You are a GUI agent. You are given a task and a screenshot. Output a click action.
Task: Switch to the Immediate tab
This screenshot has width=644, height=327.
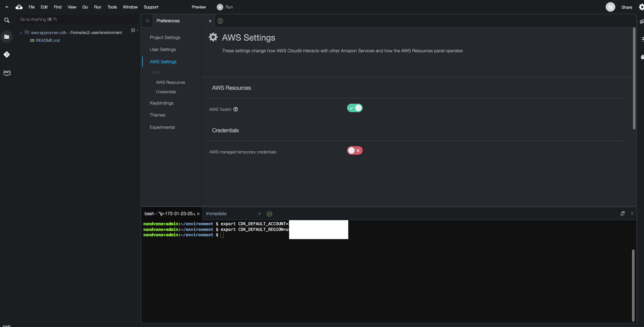[x=216, y=214]
